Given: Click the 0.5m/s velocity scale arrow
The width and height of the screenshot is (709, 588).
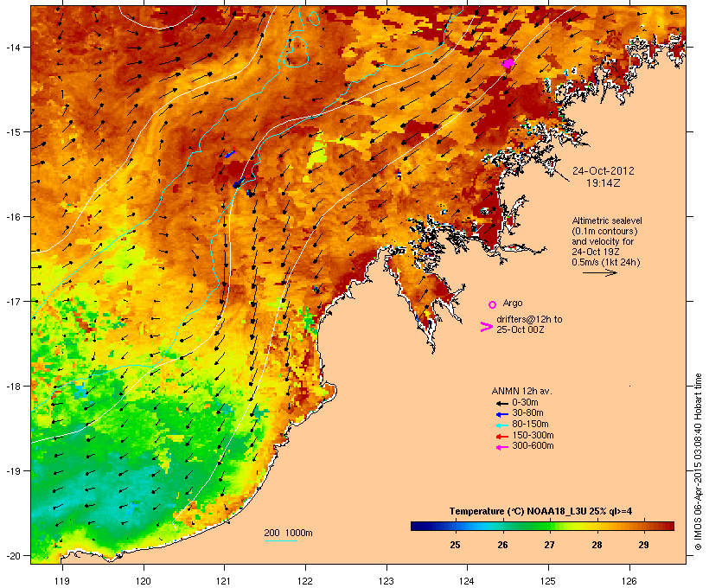Looking at the screenshot, I should pyautogui.click(x=600, y=272).
